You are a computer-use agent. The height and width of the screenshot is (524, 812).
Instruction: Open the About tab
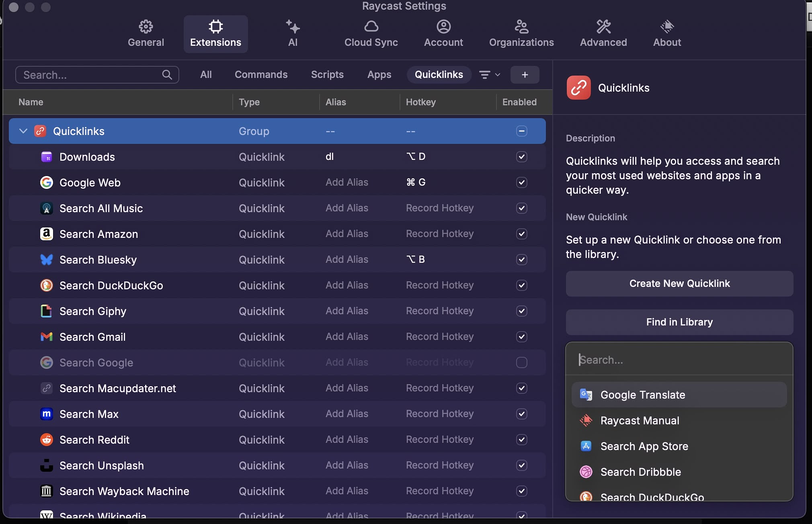pyautogui.click(x=667, y=34)
